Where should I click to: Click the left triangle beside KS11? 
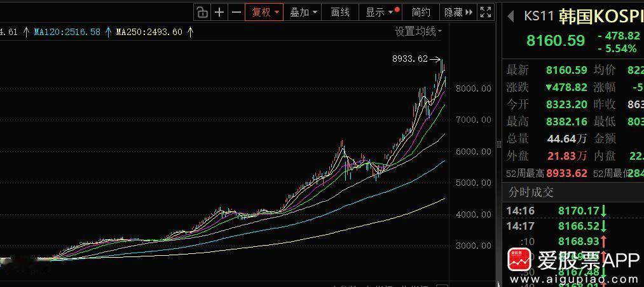click(510, 17)
